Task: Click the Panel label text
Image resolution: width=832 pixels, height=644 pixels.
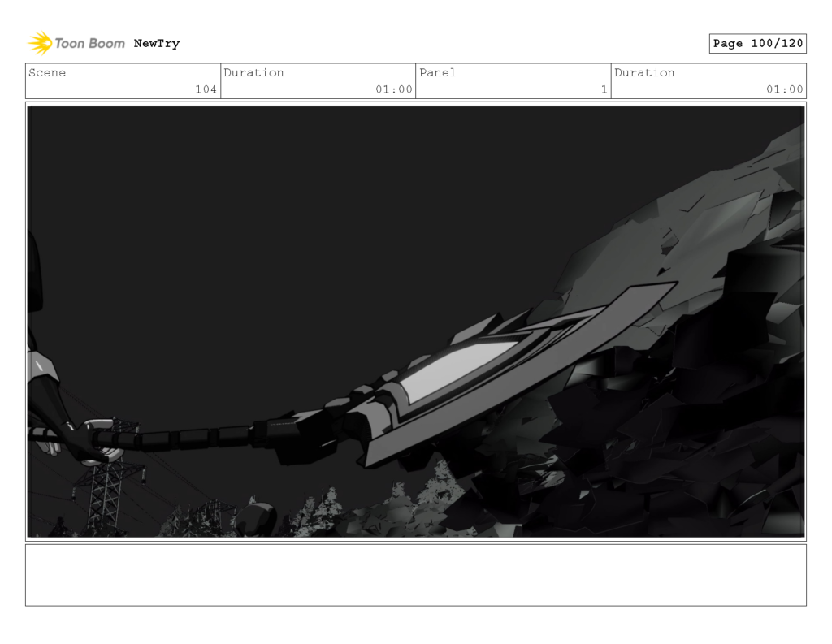Action: [437, 72]
